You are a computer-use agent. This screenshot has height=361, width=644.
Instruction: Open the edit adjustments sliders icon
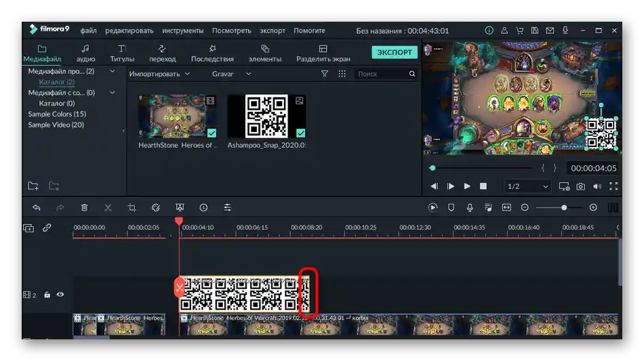click(x=227, y=207)
